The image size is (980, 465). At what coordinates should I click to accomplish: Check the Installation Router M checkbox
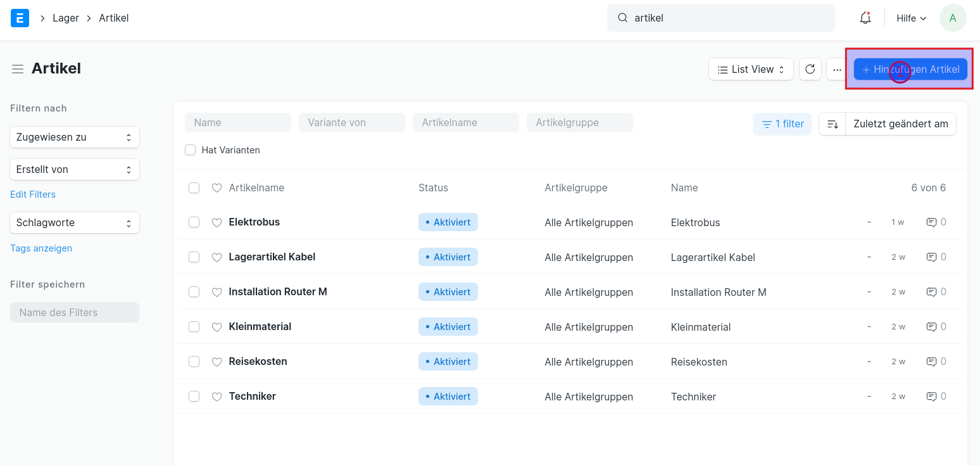tap(194, 292)
